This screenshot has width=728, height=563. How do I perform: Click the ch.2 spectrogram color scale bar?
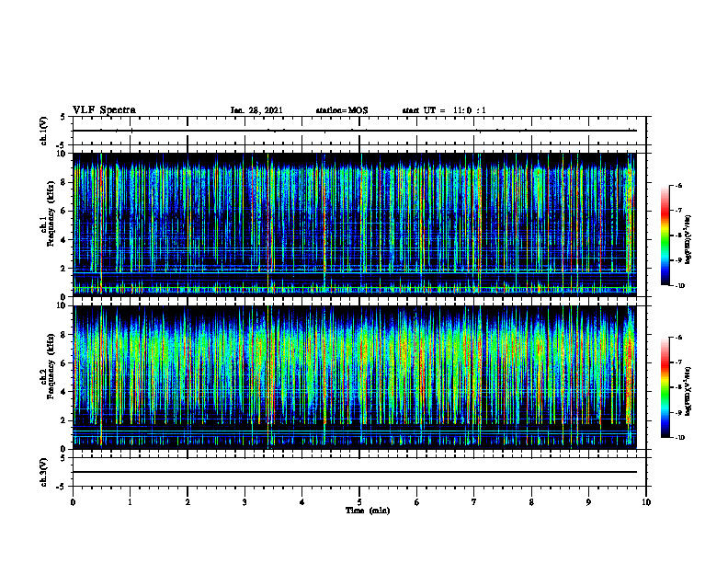coord(665,387)
